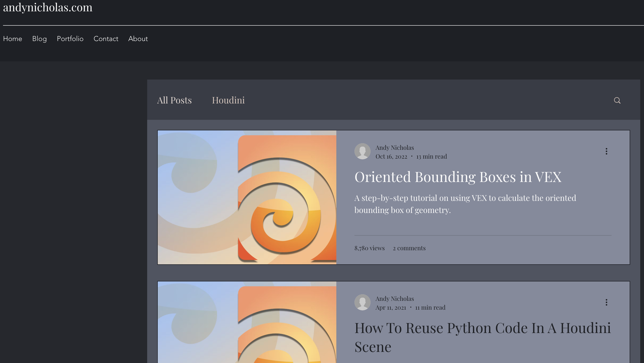
Task: Click the blog search magnifier icon
Action: [617, 100]
